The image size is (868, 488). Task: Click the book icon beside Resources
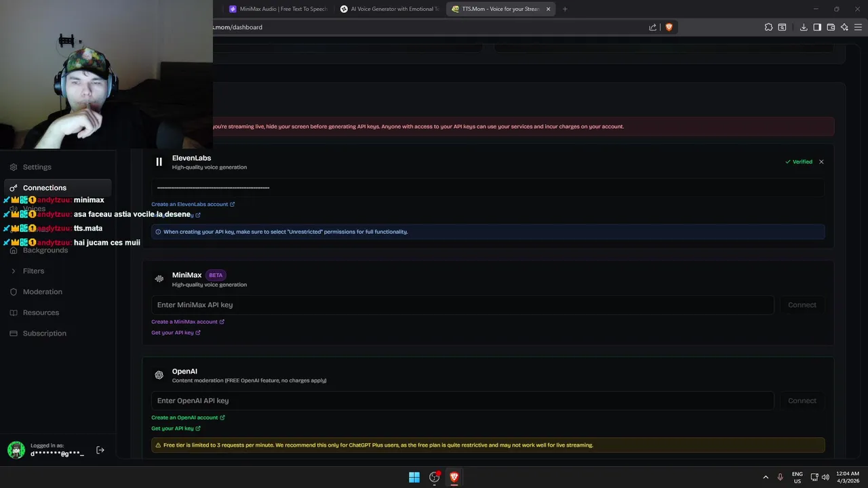tap(14, 312)
